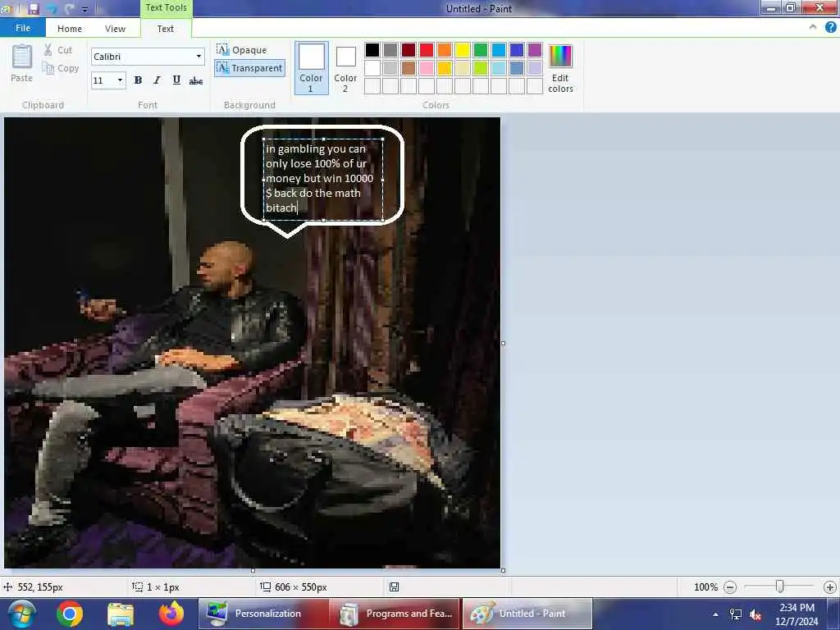840x630 pixels.
Task: Click the canvas right-edge resize handle
Action: [x=503, y=343]
